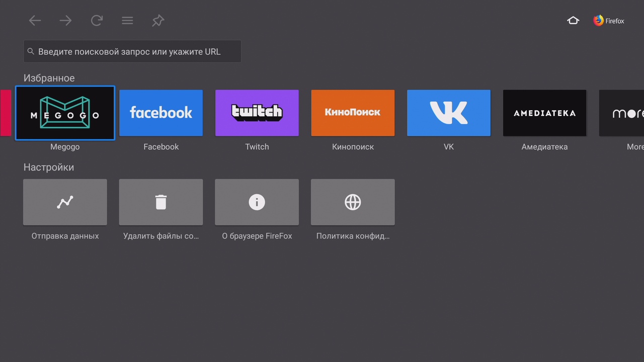This screenshot has height=362, width=644.
Task: Open the privacy policy globe tile
Action: (353, 202)
